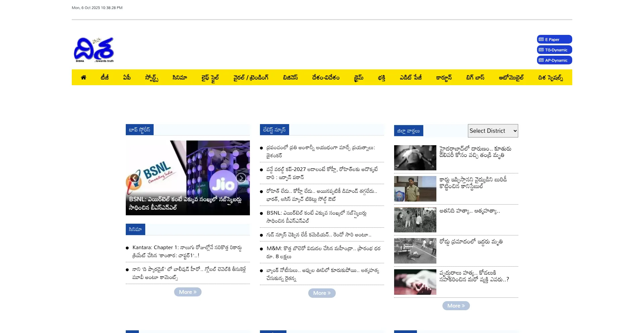The height and width of the screenshot is (333, 644).
Task: Click More under the సినిమా section
Action: coord(187,292)
